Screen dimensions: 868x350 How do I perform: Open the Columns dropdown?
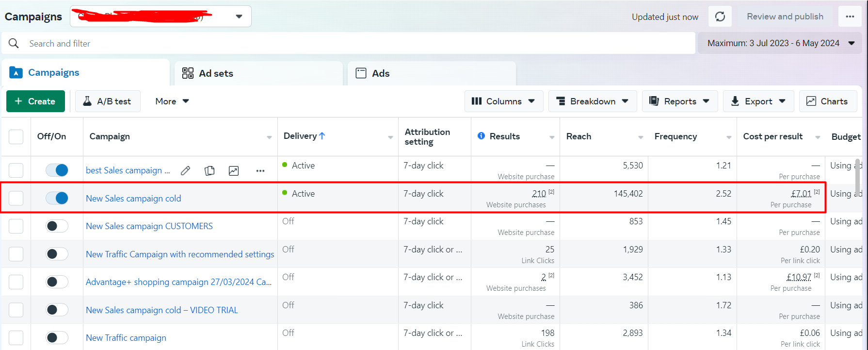503,101
